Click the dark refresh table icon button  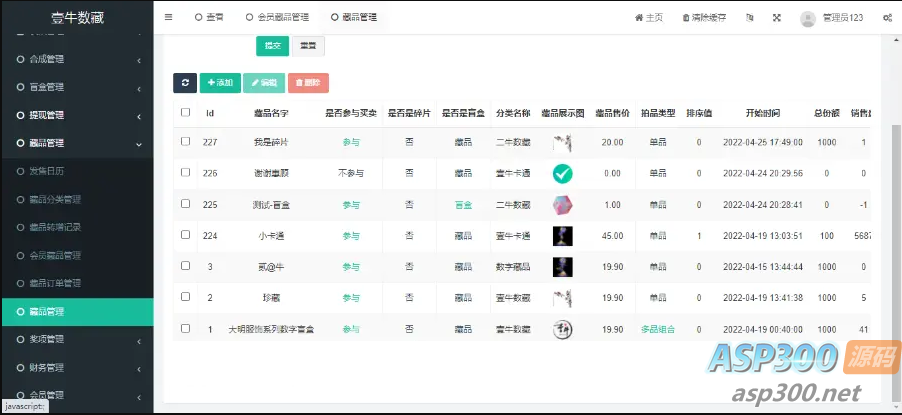184,83
